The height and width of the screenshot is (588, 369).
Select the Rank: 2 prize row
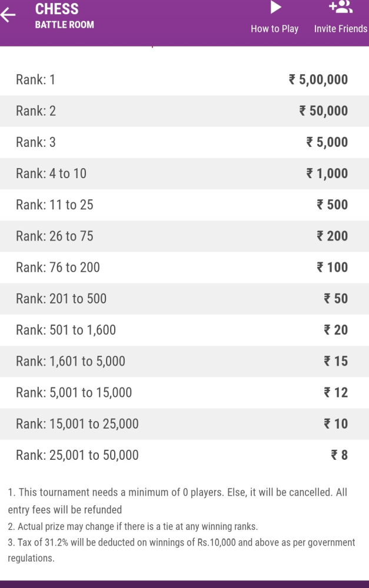[184, 111]
